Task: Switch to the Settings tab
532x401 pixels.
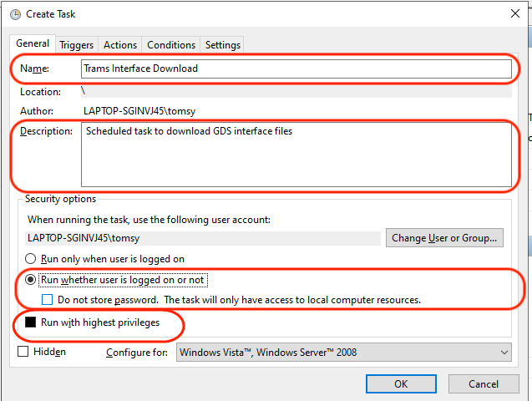Action: point(222,45)
